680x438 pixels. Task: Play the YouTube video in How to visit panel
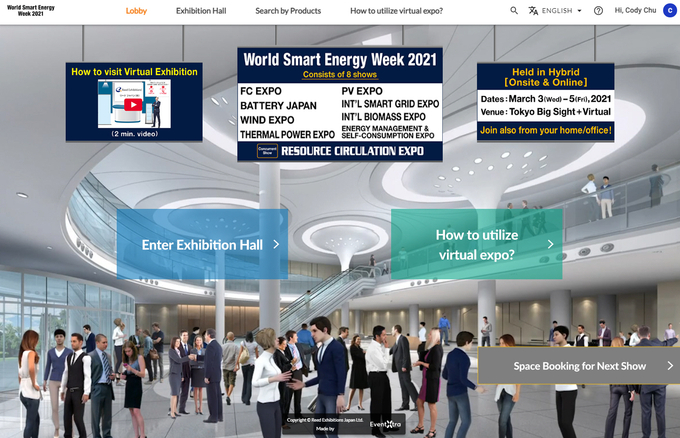tap(133, 105)
